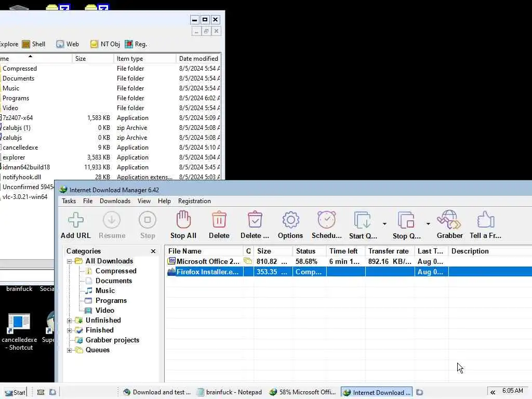532x399 pixels.
Task: Select the cancelledexe file in list
Action: point(20,148)
